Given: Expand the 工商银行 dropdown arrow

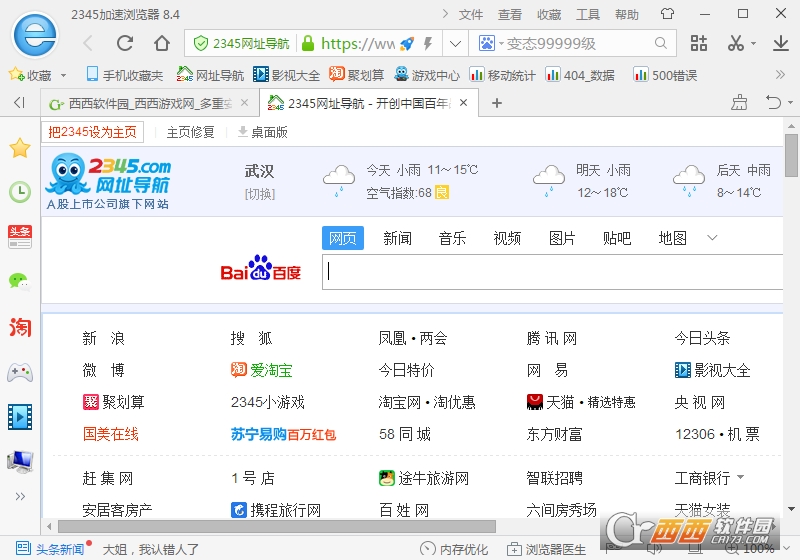Looking at the screenshot, I should 740,477.
